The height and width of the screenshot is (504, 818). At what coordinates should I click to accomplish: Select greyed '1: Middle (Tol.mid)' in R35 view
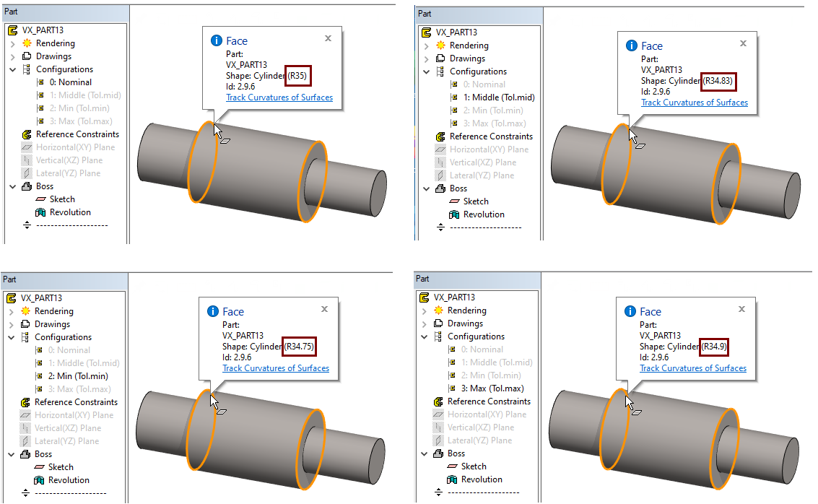point(85,95)
